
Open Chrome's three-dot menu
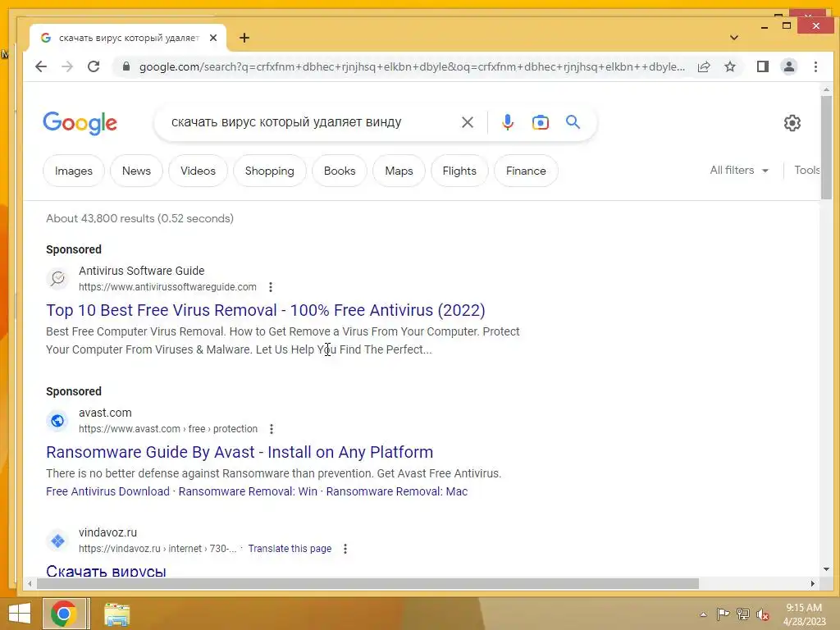coord(815,66)
